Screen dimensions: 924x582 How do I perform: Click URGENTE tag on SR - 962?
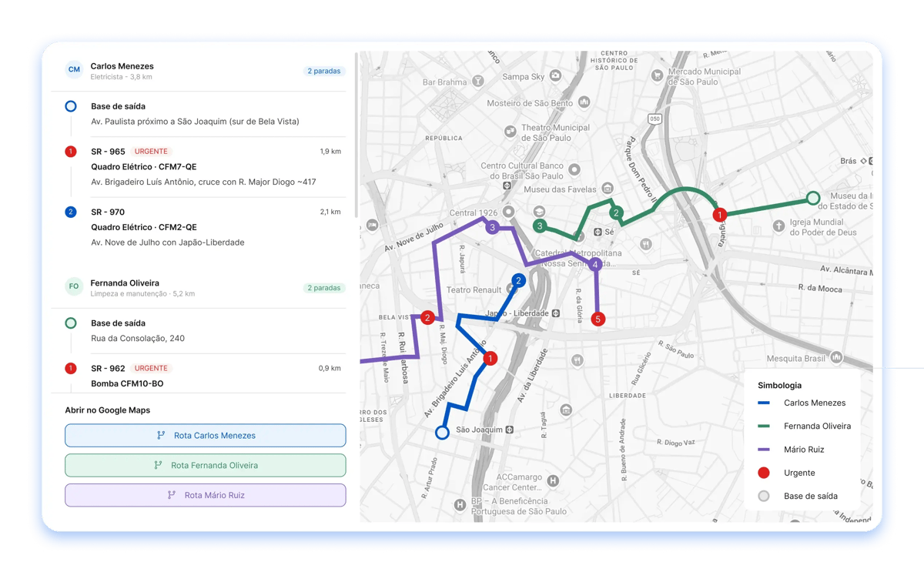point(151,368)
